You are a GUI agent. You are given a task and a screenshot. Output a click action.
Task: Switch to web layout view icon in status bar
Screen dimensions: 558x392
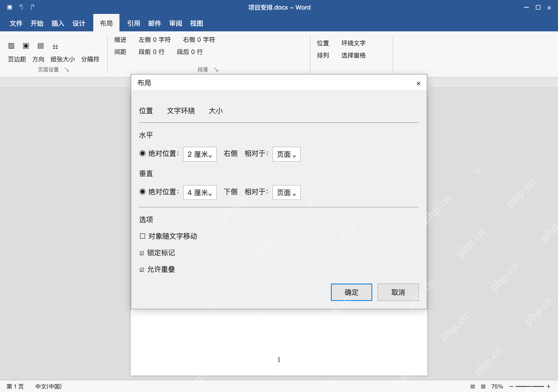tap(483, 386)
